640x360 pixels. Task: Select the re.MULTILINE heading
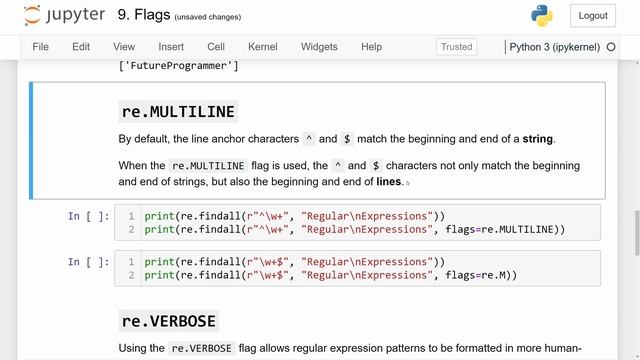coord(178,111)
